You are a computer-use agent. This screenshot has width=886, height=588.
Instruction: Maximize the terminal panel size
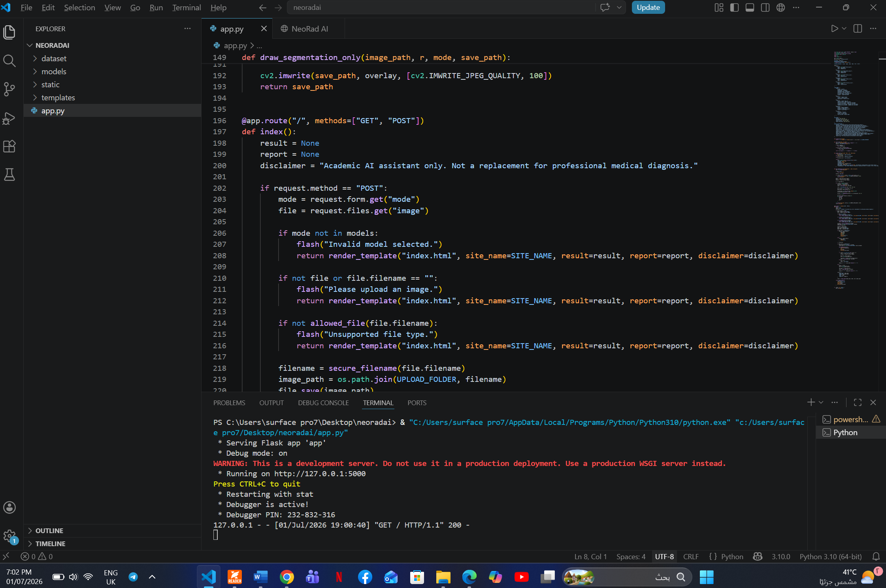click(x=858, y=402)
